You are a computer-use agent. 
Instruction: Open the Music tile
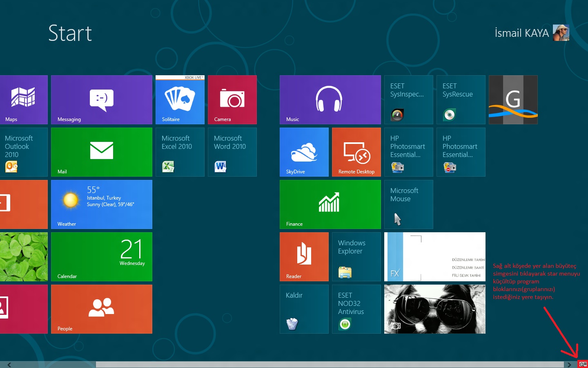[330, 100]
